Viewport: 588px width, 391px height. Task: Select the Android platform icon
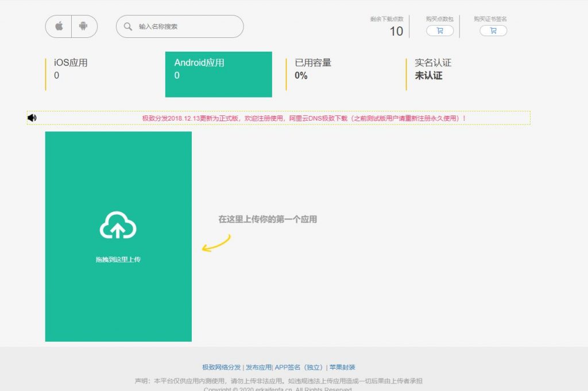pos(83,26)
